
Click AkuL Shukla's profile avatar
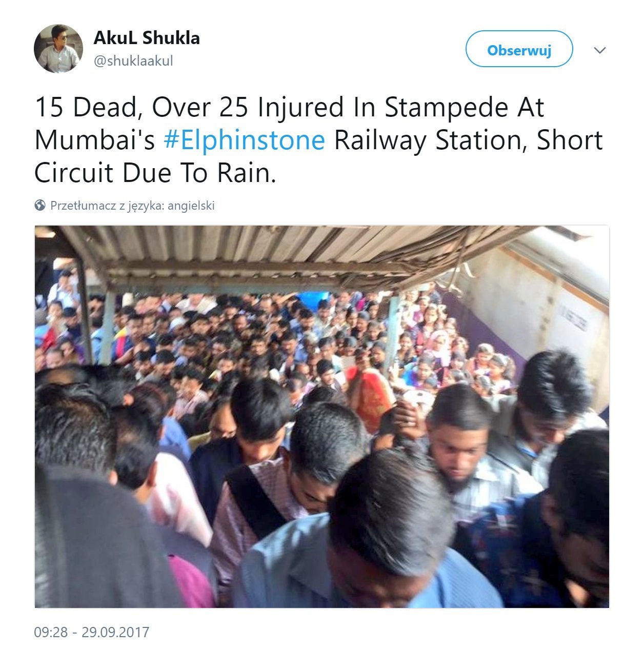pos(58,49)
